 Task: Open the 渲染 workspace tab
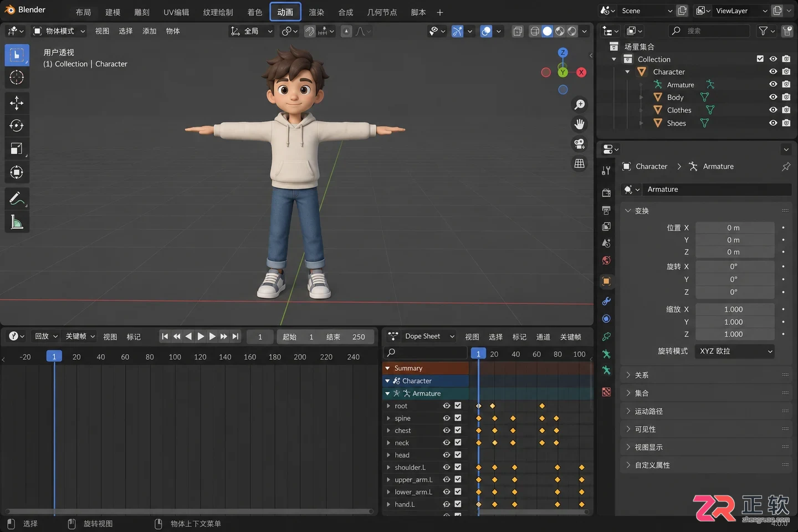pos(316,12)
